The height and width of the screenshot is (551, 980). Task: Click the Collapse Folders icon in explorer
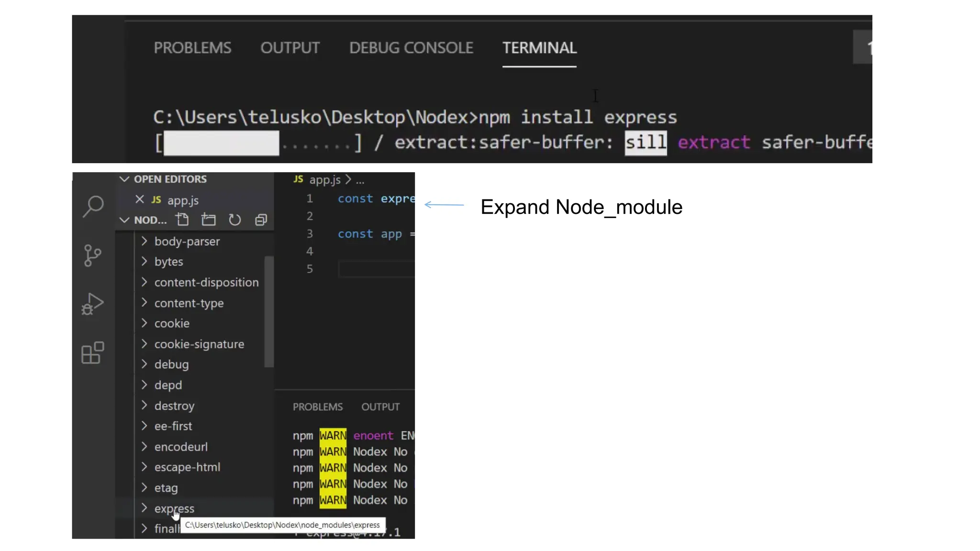click(x=261, y=220)
